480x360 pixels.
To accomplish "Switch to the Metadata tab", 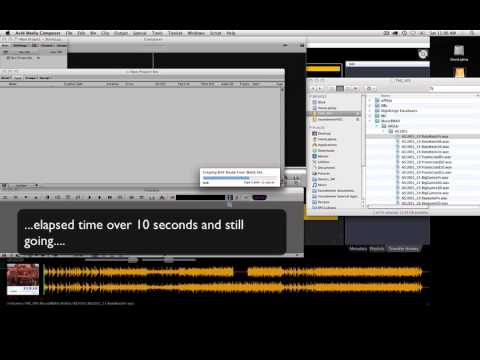I will click(358, 249).
